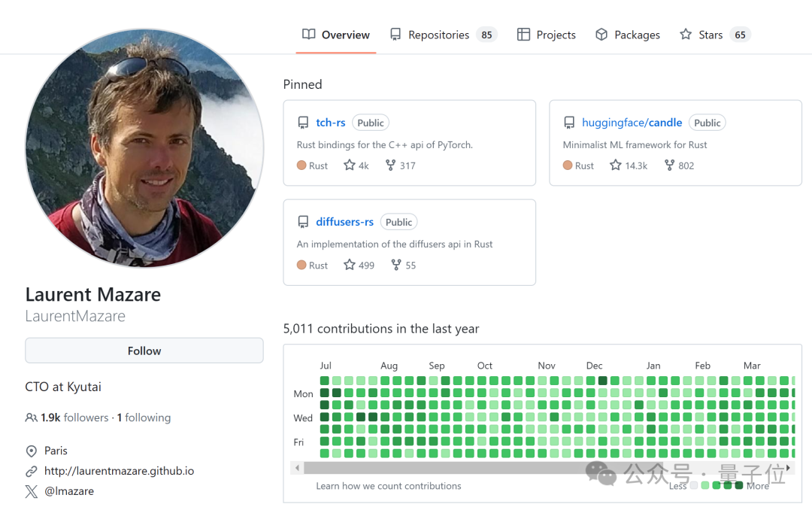Click the repository icon beside diffusers-rs

pyautogui.click(x=303, y=222)
